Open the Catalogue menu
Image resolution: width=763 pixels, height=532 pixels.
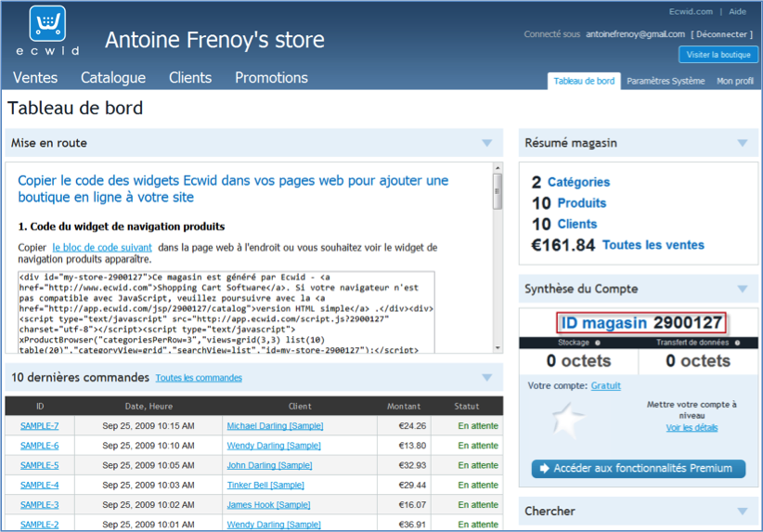pyautogui.click(x=113, y=78)
